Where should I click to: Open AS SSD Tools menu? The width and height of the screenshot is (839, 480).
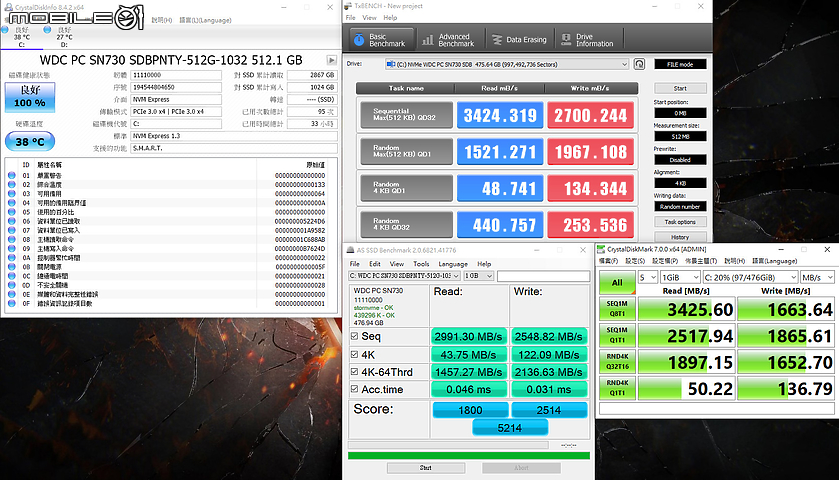point(421,264)
